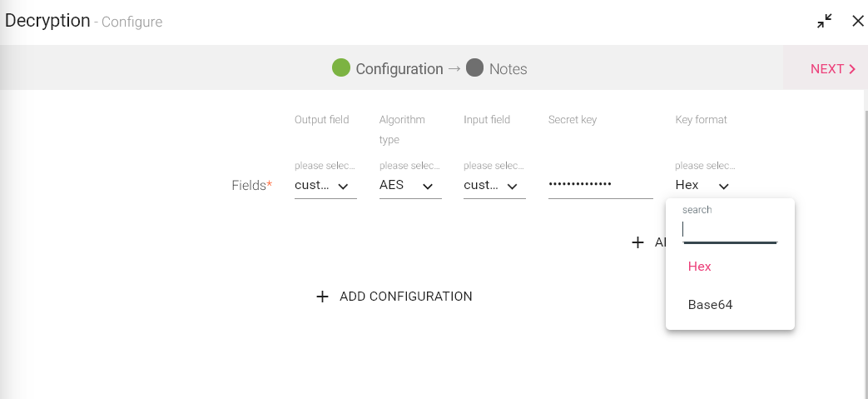Close the Decryption configure dialog
868x399 pixels.
[x=858, y=22]
